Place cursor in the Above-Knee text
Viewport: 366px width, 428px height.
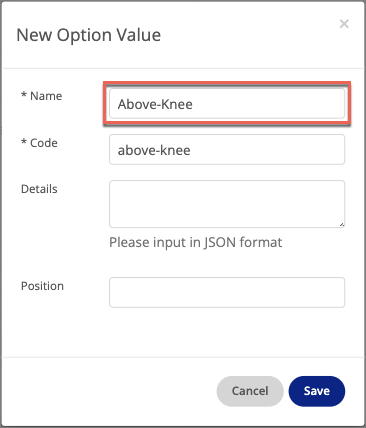(x=155, y=104)
